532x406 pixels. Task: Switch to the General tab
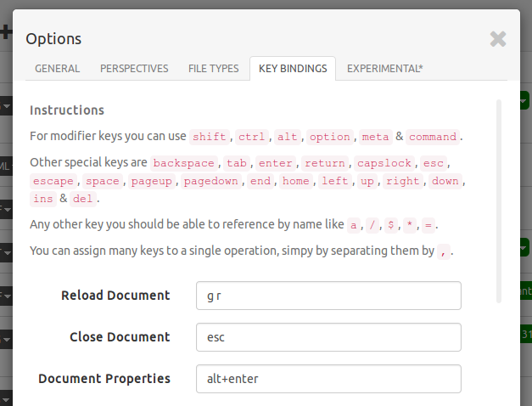coord(58,69)
